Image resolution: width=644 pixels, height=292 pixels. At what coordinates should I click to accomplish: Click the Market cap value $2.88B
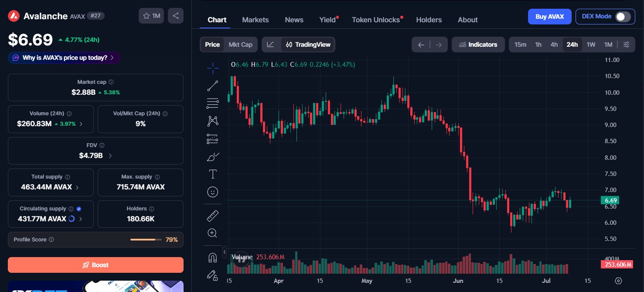(x=83, y=92)
